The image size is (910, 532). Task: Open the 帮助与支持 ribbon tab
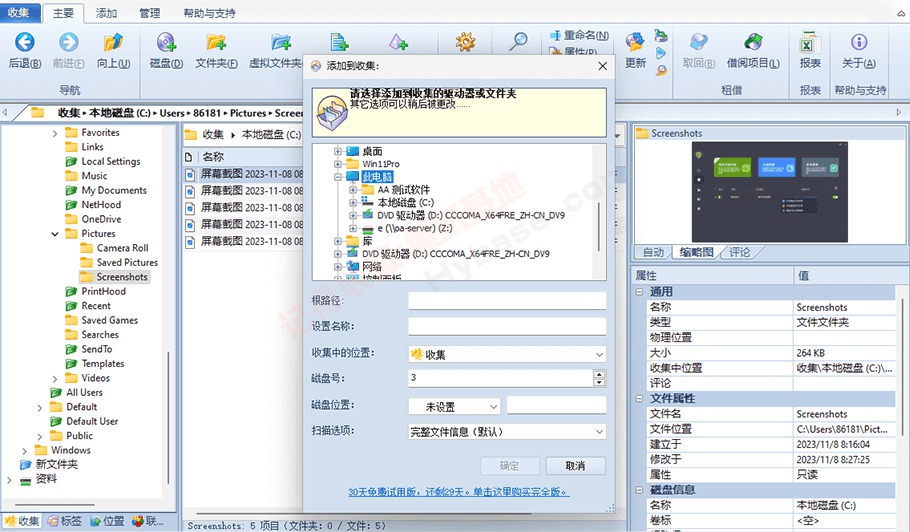[209, 13]
